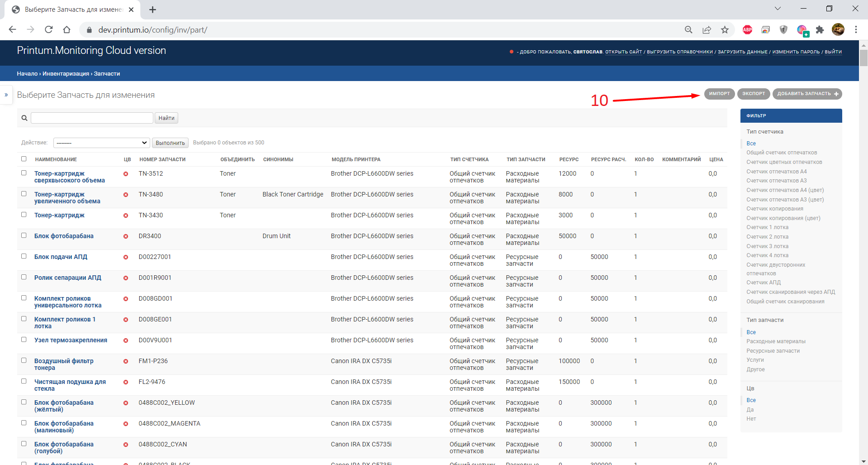Sort by Ресурс column header
The height and width of the screenshot is (465, 868).
569,159
